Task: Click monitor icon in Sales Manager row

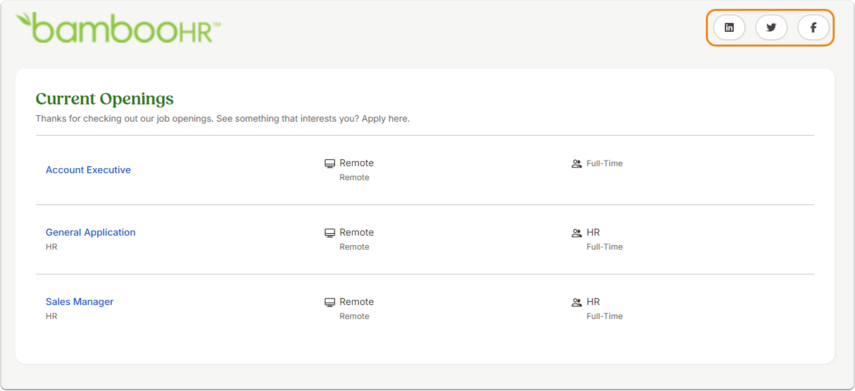Action: coord(329,302)
